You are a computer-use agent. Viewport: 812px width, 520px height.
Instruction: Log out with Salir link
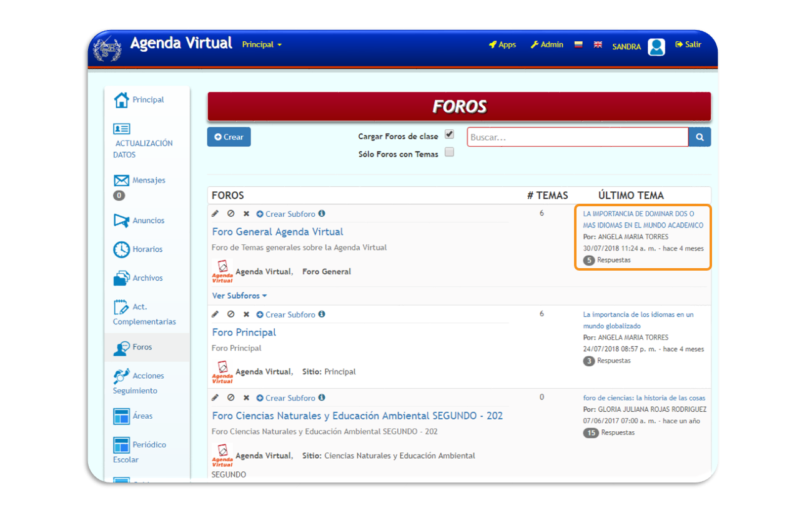(688, 45)
